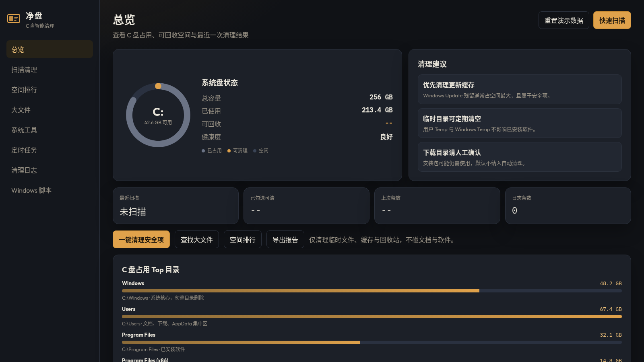644x362 pixels.
Task: Click the 优先清理更新缓存 suggestion card
Action: click(520, 89)
